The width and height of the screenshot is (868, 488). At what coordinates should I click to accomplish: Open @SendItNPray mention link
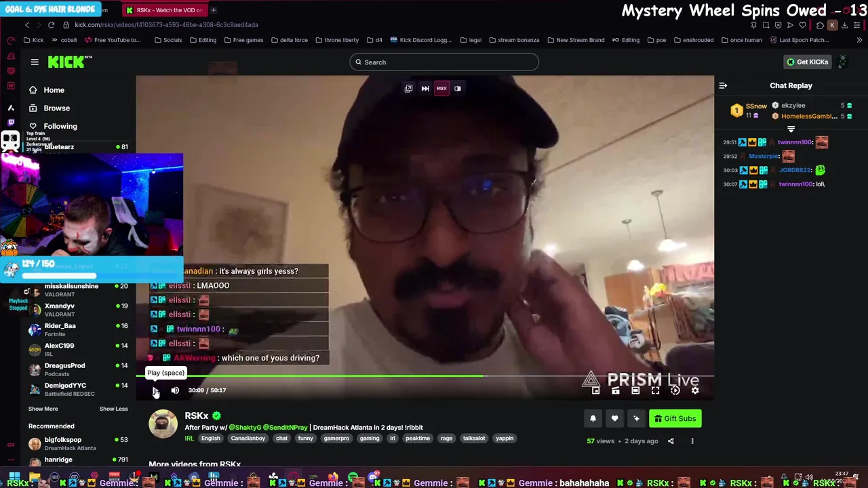point(285,428)
